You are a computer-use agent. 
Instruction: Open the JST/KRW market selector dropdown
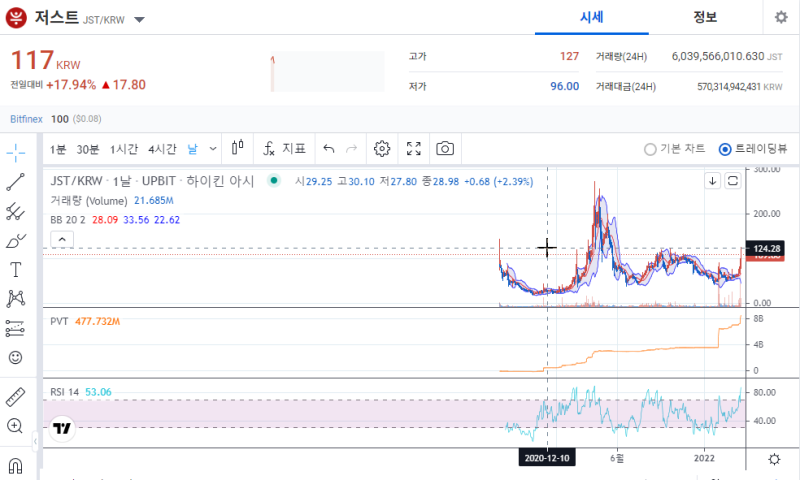[139, 20]
